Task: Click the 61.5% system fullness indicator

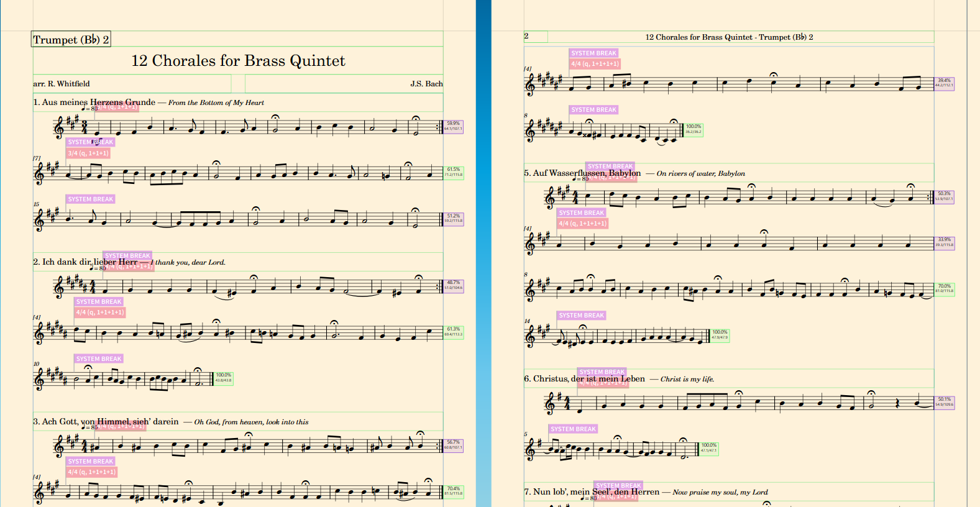Action: [454, 172]
